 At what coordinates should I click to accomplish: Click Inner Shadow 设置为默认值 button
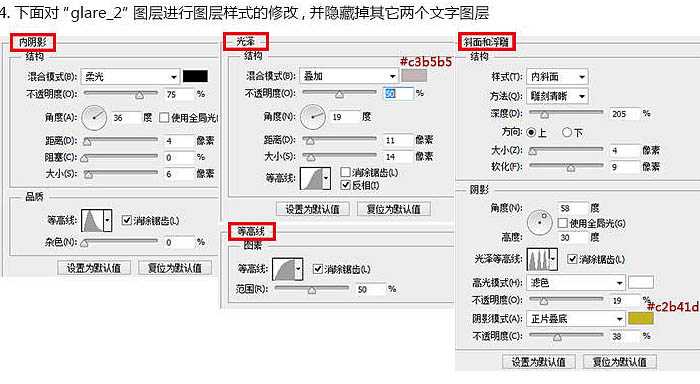(94, 268)
